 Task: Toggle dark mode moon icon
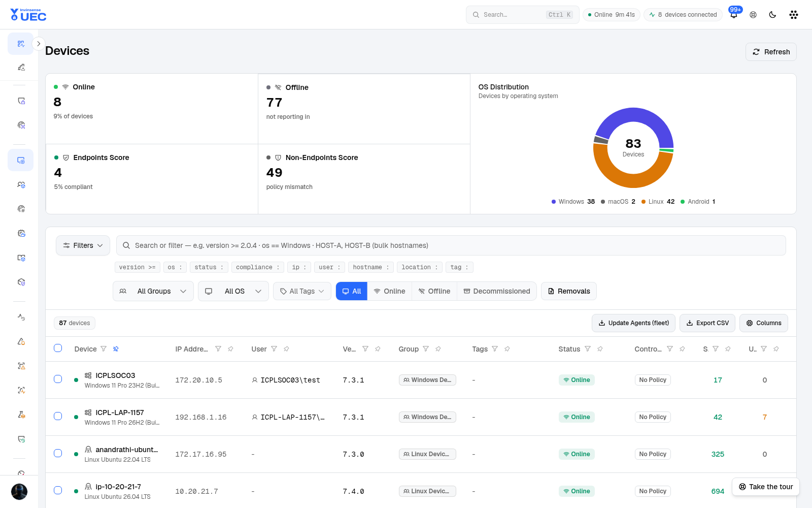pyautogui.click(x=772, y=15)
